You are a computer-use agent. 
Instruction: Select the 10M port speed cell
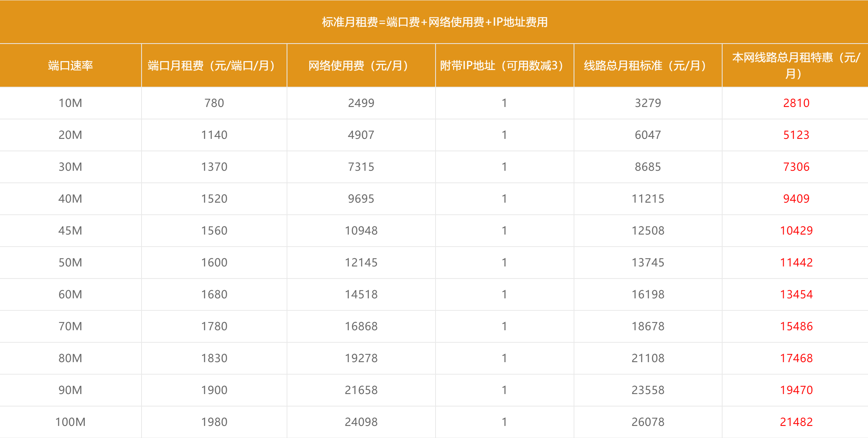point(70,103)
